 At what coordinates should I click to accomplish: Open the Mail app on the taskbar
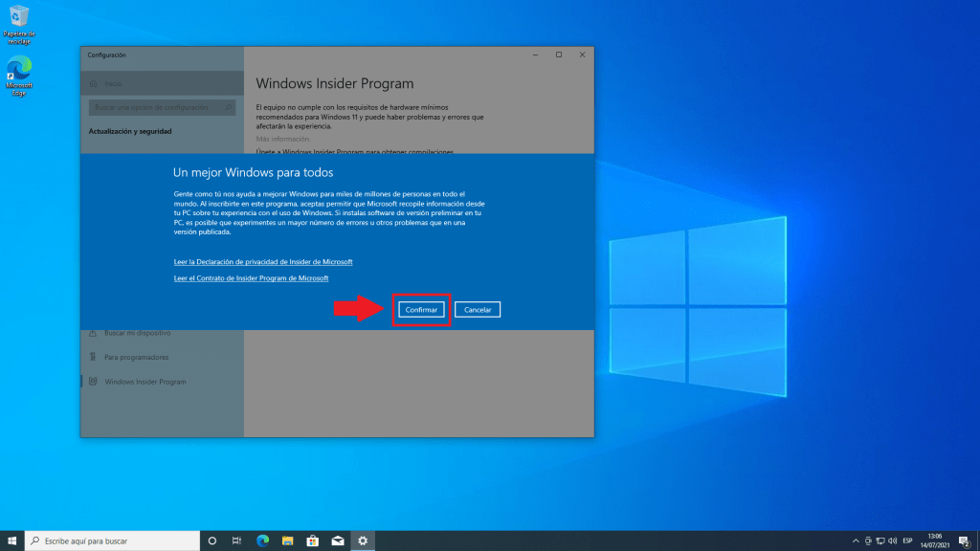coord(337,540)
